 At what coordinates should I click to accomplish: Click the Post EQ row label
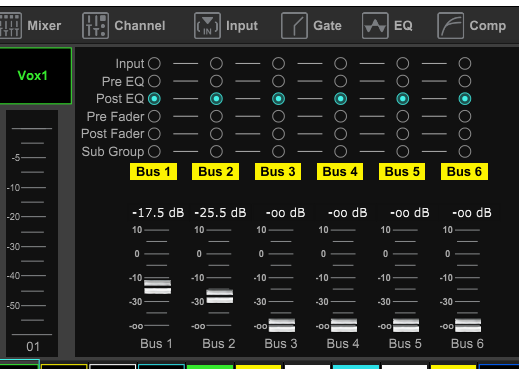120,99
